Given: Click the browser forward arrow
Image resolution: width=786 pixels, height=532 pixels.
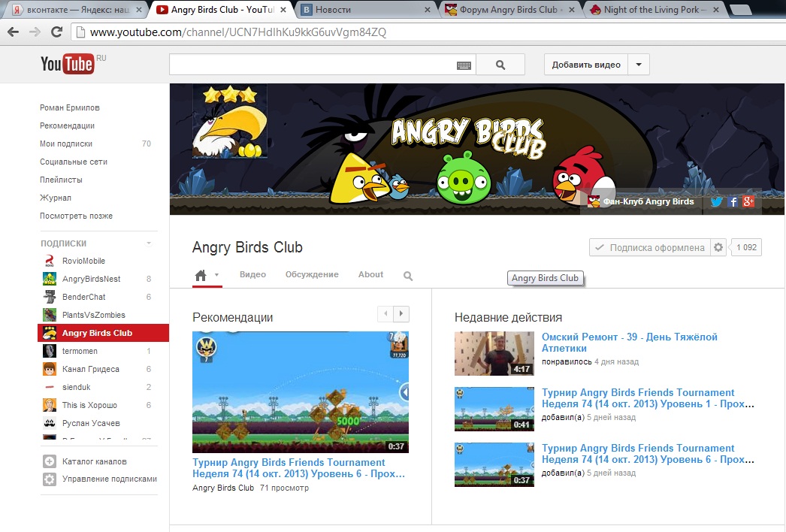Looking at the screenshot, I should (x=35, y=32).
